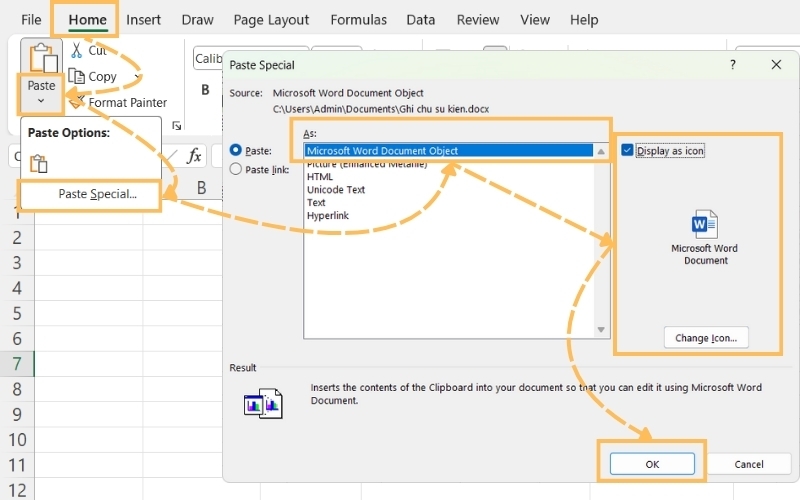Viewport: 800px width, 500px height.
Task: Select column B header
Action: [202, 188]
